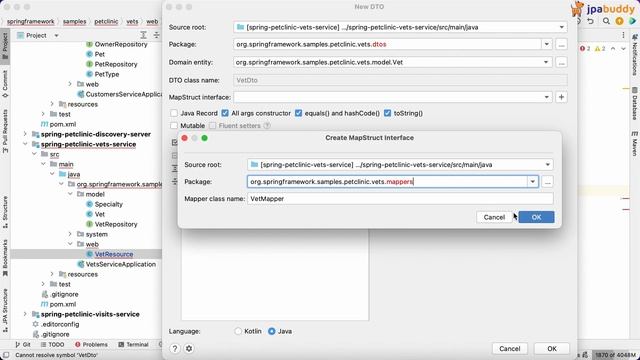Open Commit tool window on left strip

point(5,84)
